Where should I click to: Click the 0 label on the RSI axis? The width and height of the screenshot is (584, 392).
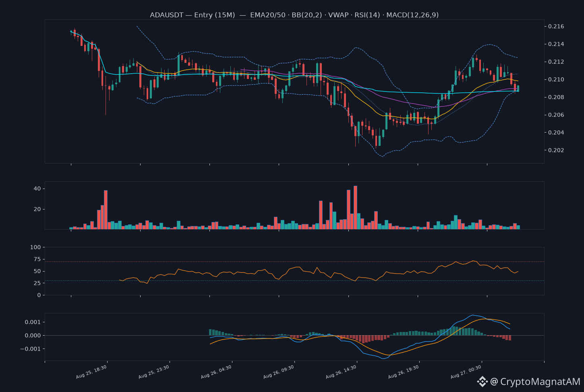tap(39, 295)
